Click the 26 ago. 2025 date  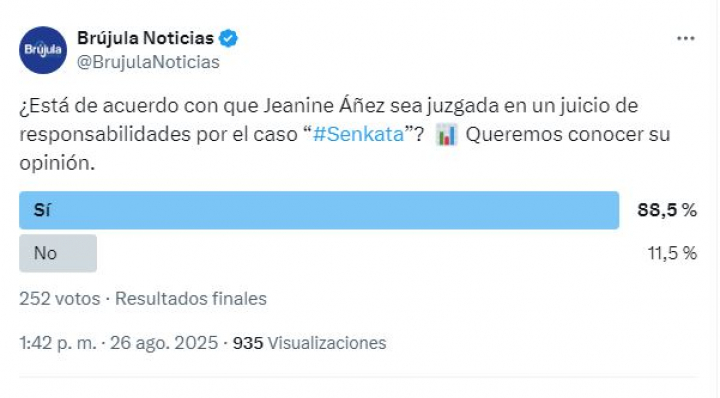point(164,343)
